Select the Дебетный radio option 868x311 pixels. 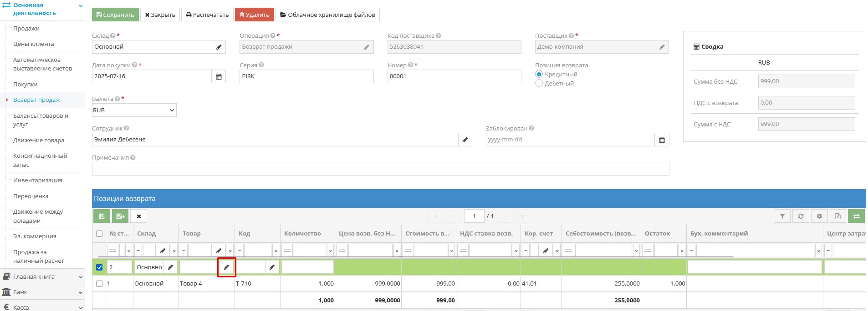click(x=539, y=84)
